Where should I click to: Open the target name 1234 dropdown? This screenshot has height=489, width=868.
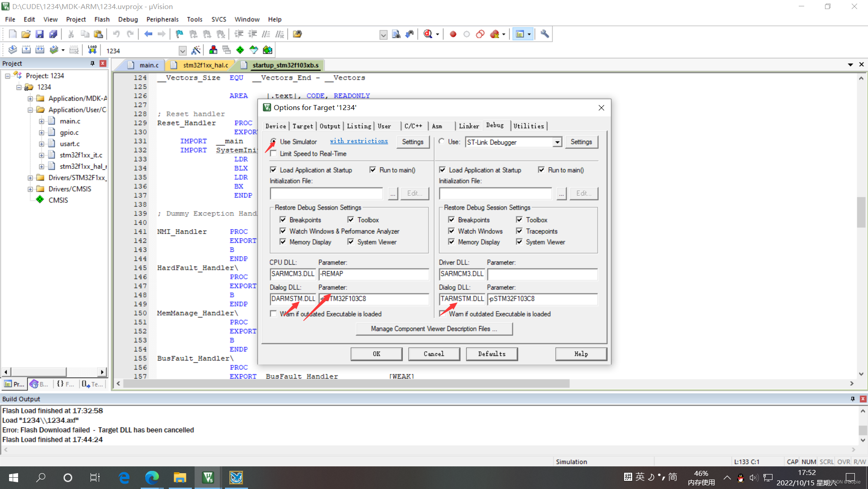point(182,51)
